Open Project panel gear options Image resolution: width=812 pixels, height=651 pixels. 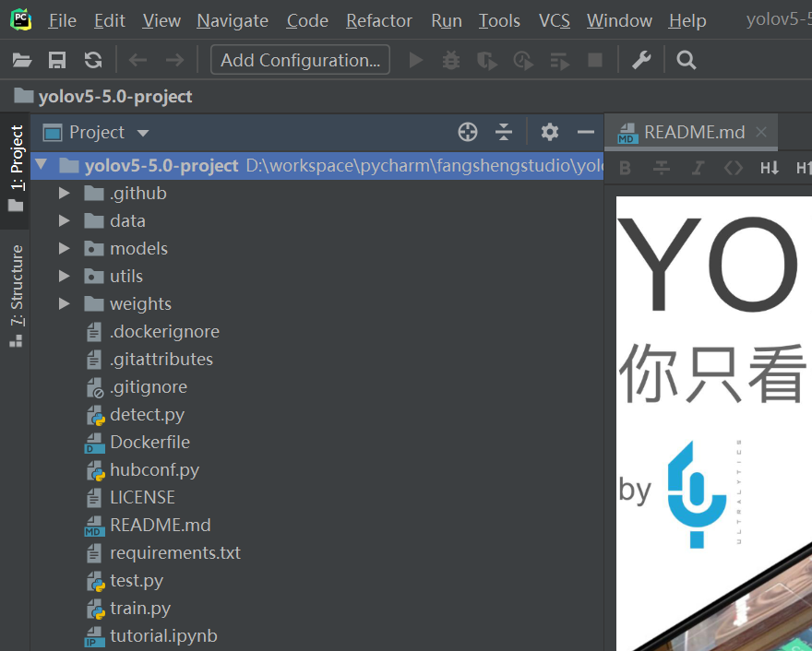(549, 132)
